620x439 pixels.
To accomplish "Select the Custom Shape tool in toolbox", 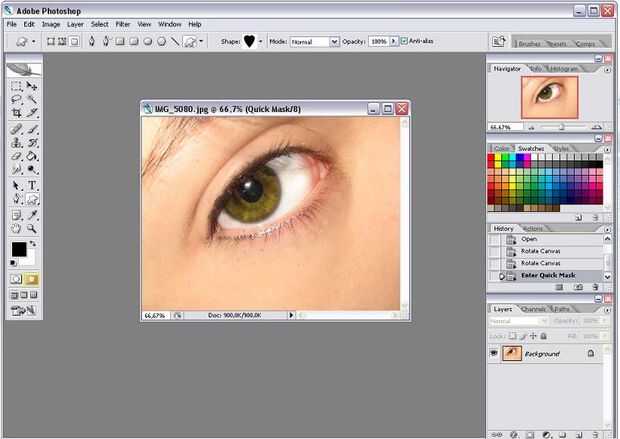I will (x=32, y=199).
